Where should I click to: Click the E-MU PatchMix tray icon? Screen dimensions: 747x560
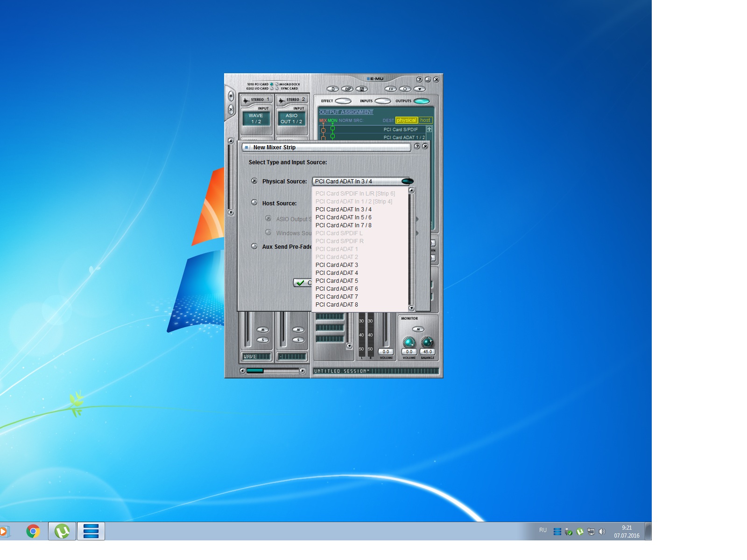557,532
